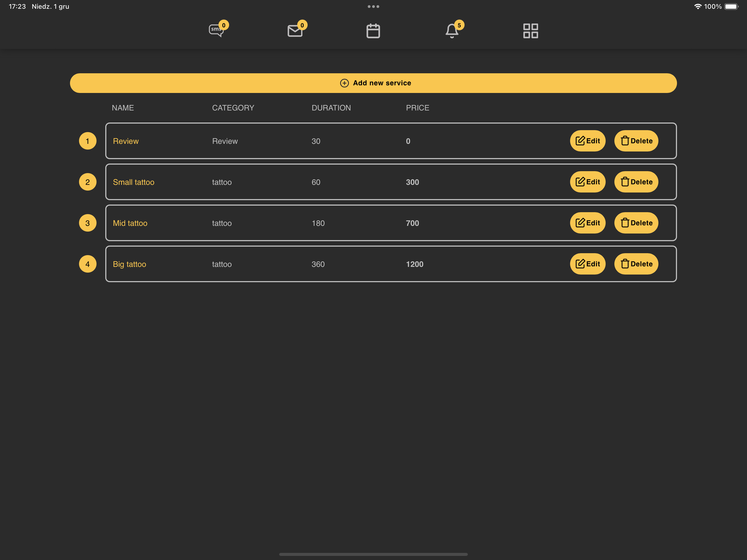The image size is (747, 560).
Task: Click the DURATION column header
Action: (x=331, y=108)
